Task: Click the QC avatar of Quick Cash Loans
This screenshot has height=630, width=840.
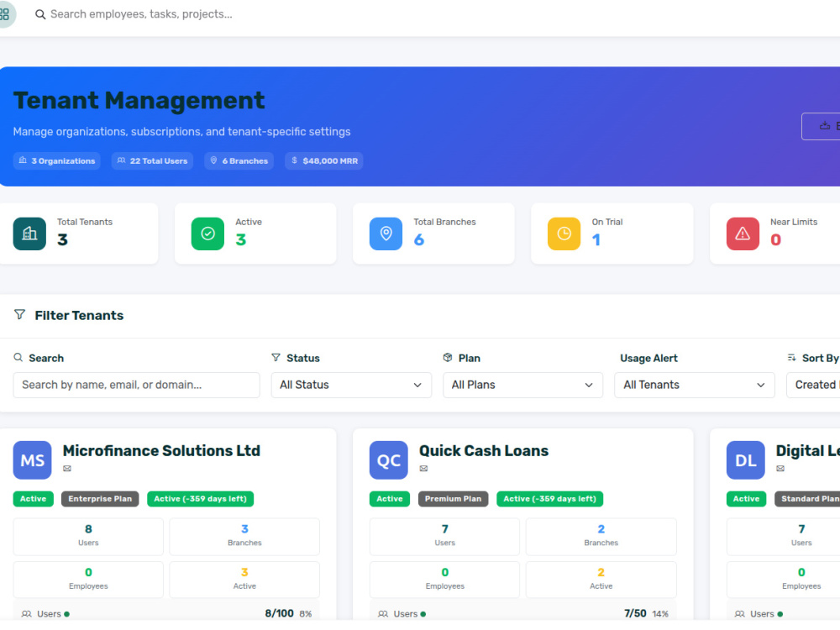Action: point(389,460)
